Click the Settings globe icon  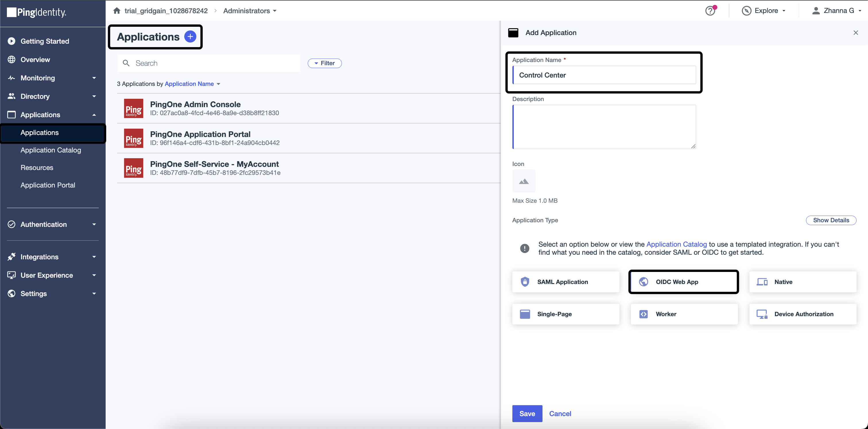pyautogui.click(x=11, y=293)
